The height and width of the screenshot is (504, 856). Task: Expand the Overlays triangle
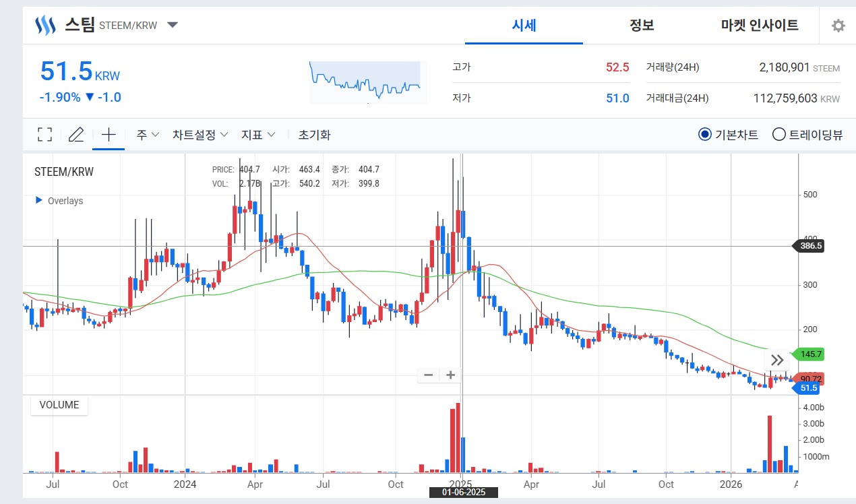(39, 201)
